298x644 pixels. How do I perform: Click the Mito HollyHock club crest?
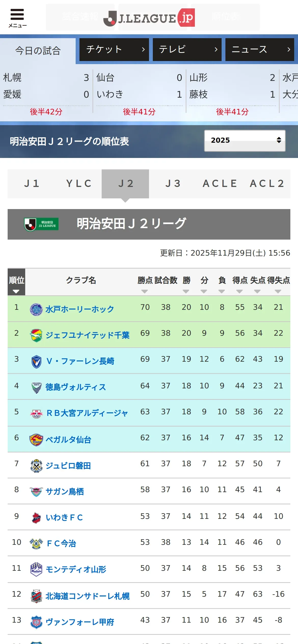tap(36, 309)
